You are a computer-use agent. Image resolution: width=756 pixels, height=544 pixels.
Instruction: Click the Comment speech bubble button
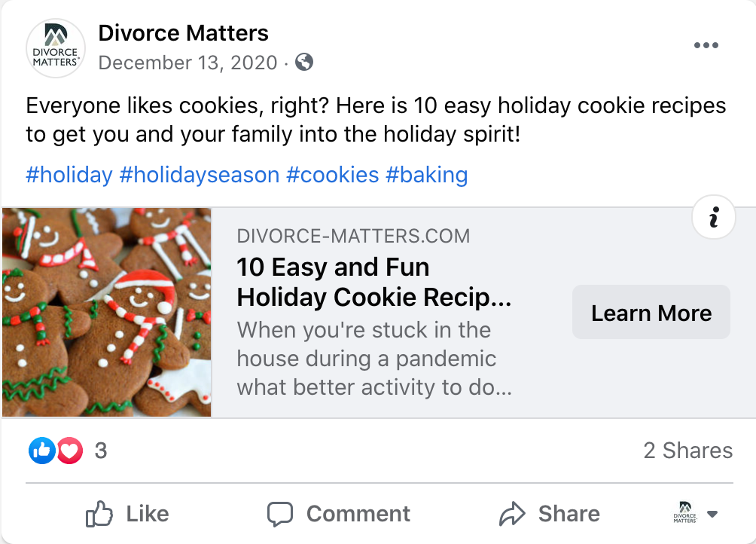339,515
